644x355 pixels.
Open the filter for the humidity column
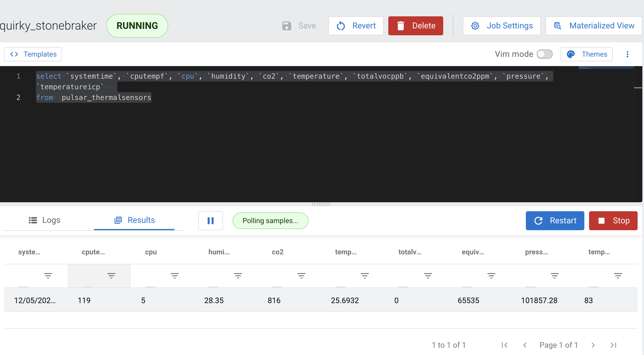coord(238,276)
